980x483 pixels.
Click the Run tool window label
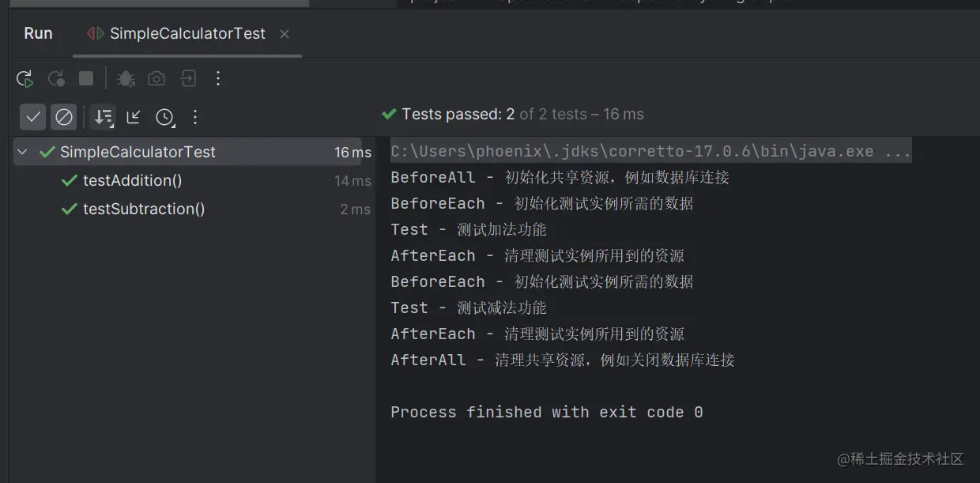point(37,33)
